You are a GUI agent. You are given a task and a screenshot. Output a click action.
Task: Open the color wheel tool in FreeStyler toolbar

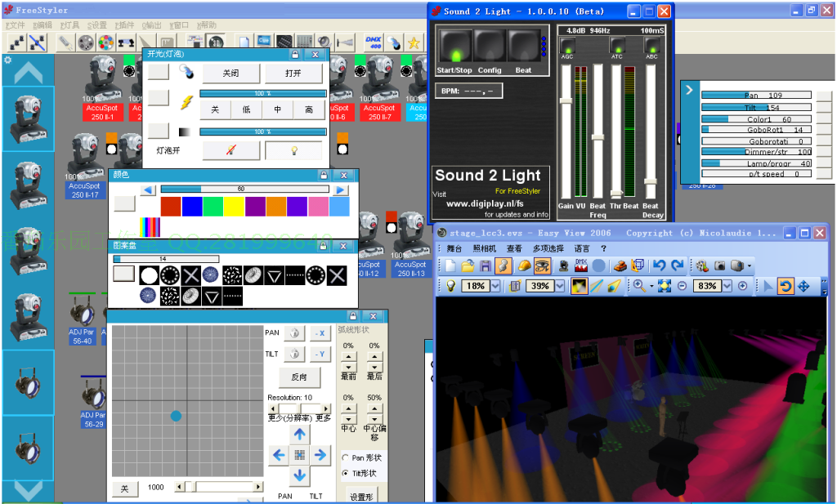[105, 42]
